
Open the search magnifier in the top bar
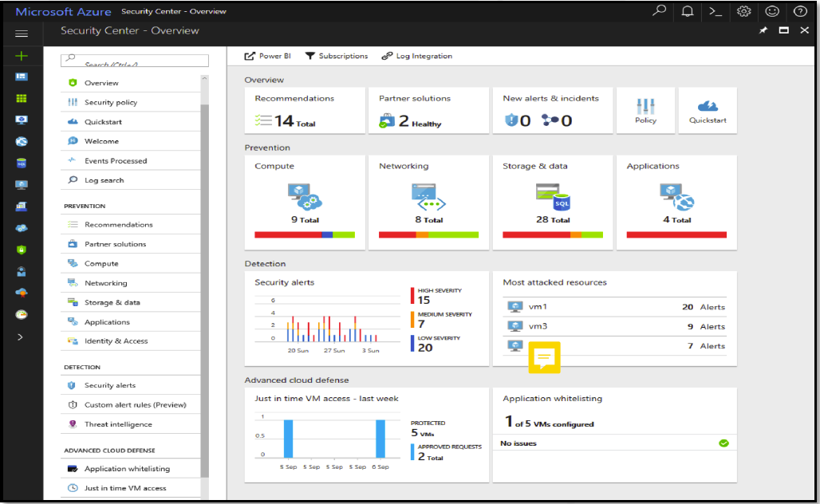pyautogui.click(x=659, y=11)
